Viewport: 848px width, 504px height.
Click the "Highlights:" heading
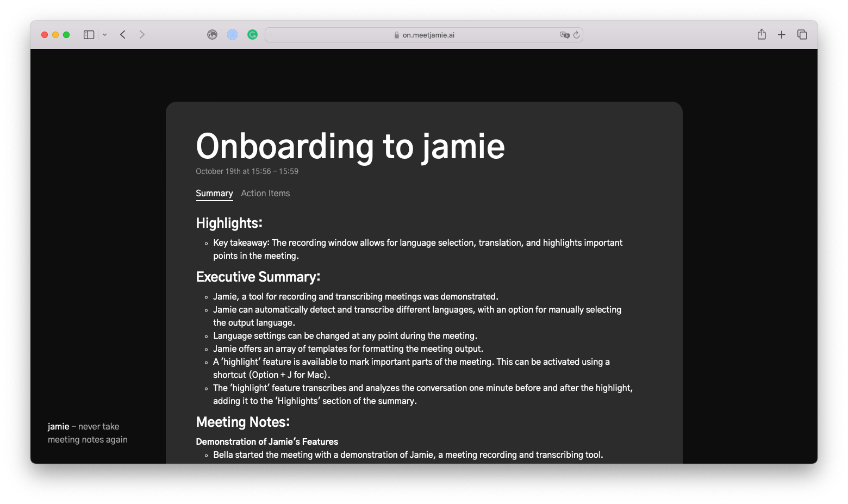229,223
